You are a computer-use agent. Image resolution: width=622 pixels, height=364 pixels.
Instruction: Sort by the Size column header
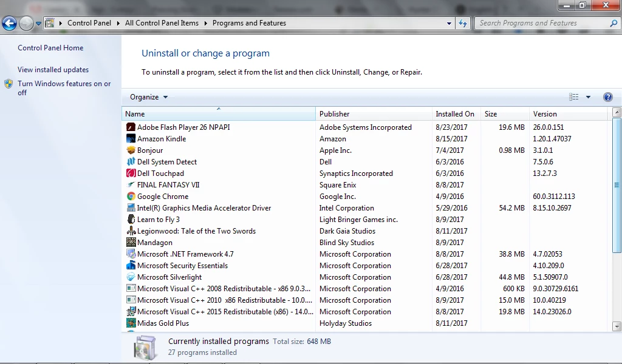(505, 113)
